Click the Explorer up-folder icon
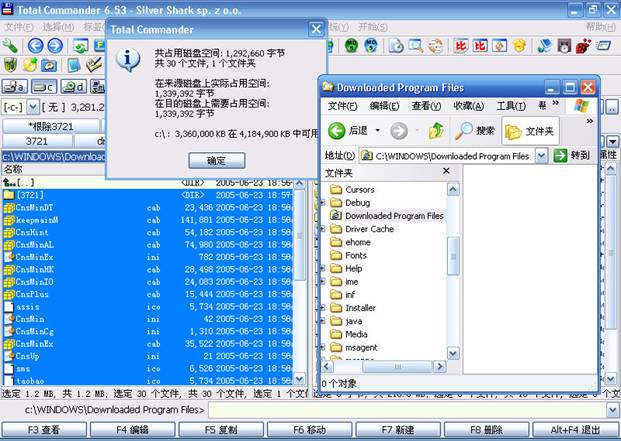This screenshot has height=441, width=621. pos(436,130)
